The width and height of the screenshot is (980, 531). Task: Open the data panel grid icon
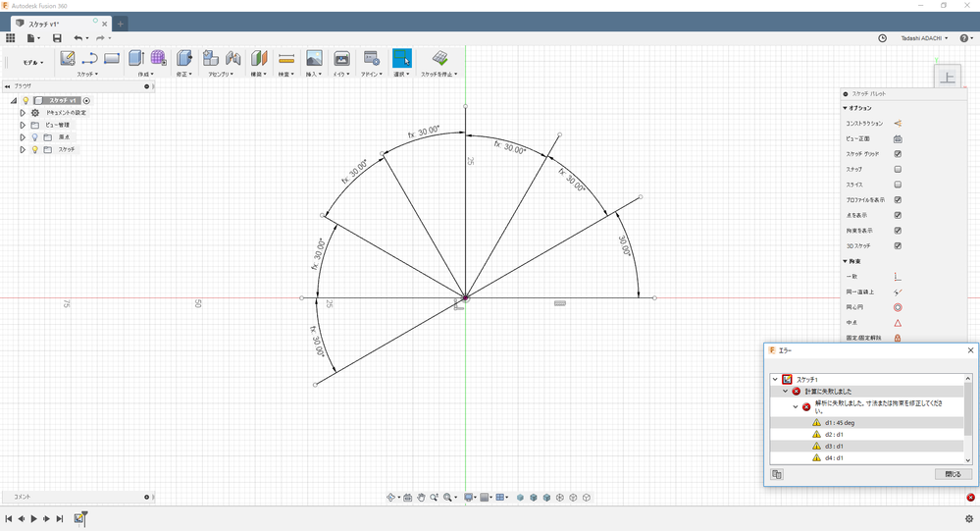10,38
